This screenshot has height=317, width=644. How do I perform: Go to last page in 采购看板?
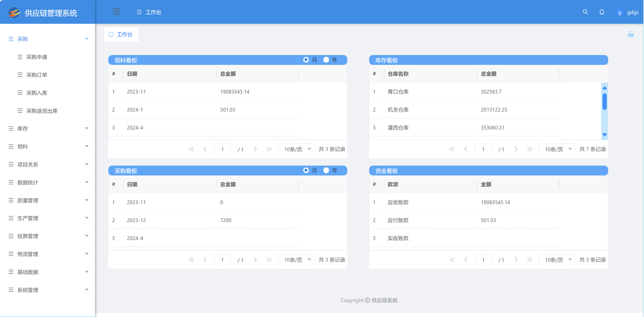tap(269, 260)
